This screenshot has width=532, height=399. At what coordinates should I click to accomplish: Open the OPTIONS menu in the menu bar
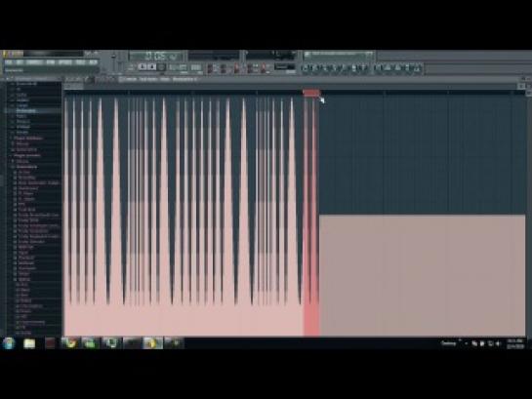pyautogui.click(x=64, y=62)
